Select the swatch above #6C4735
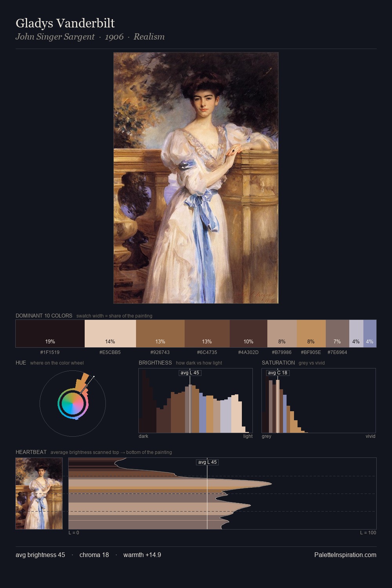392x588 pixels. pos(207,334)
